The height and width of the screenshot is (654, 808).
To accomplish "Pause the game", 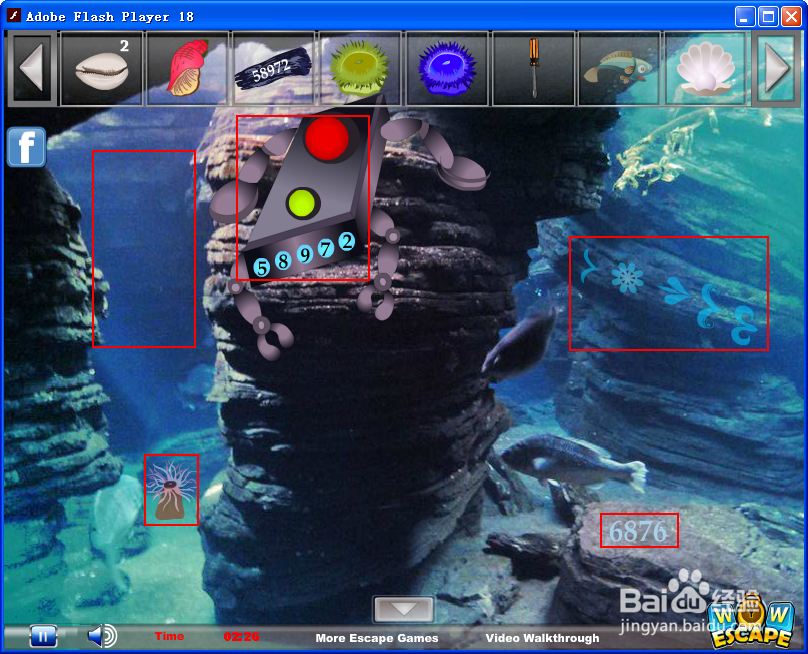I will coord(43,636).
